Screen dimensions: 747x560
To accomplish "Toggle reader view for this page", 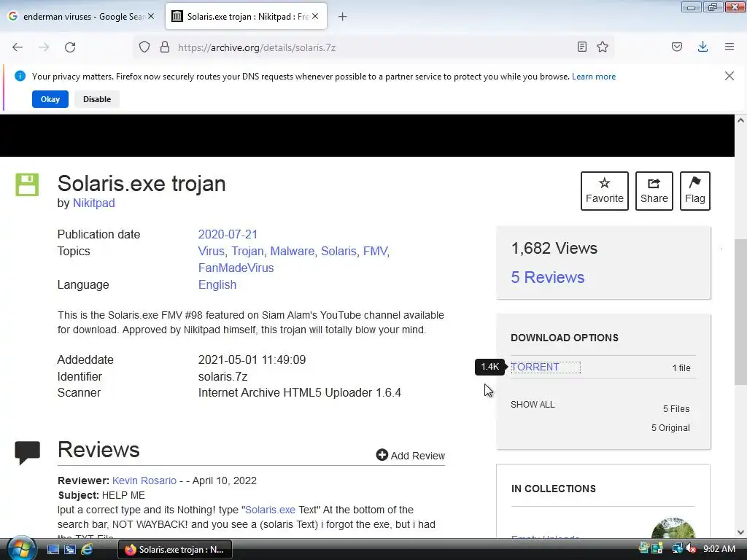I will coord(581,47).
